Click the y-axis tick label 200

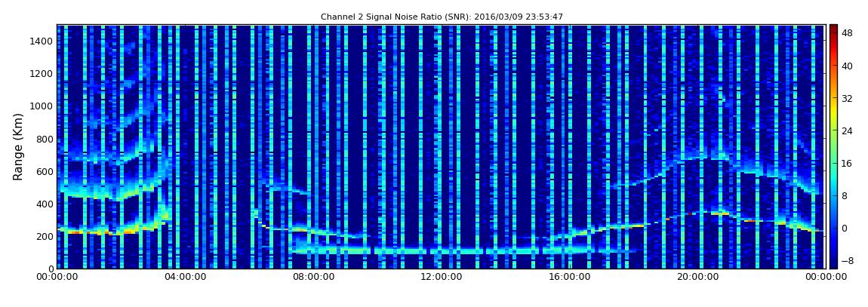pos(45,236)
